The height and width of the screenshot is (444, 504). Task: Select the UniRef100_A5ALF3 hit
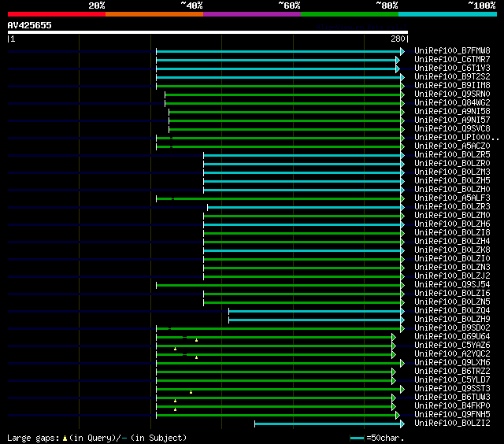[452, 198]
